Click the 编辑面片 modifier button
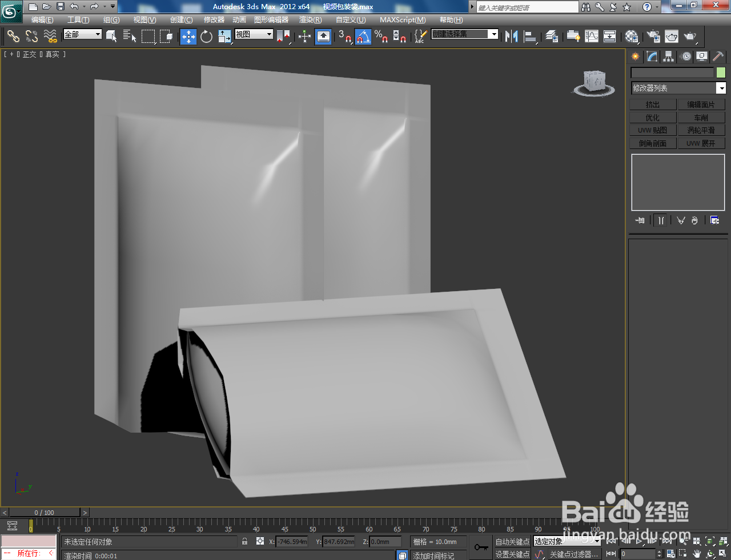Image resolution: width=731 pixels, height=560 pixels. (x=701, y=104)
